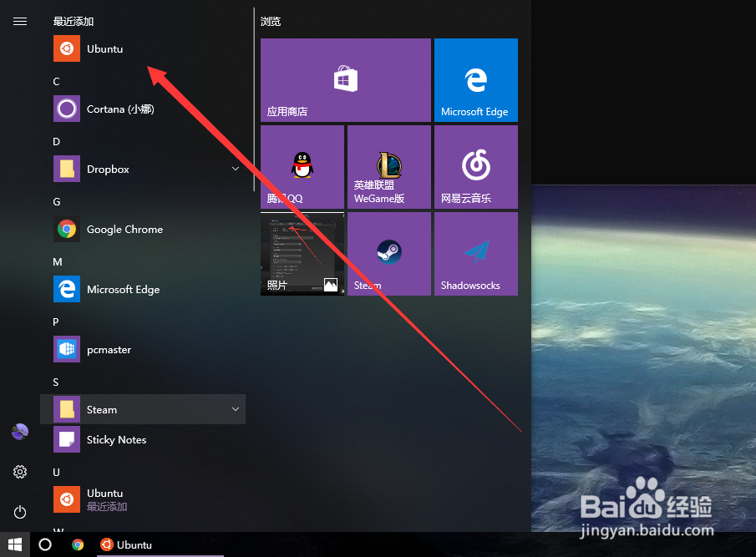This screenshot has width=756, height=557.
Task: Open the Microsoft Edge tile
Action: tap(476, 80)
